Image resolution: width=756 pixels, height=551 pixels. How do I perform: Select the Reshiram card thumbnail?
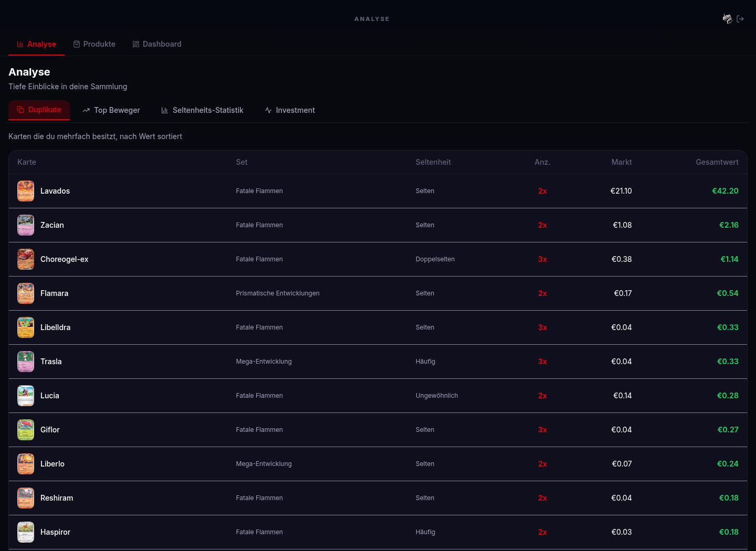[x=26, y=498]
